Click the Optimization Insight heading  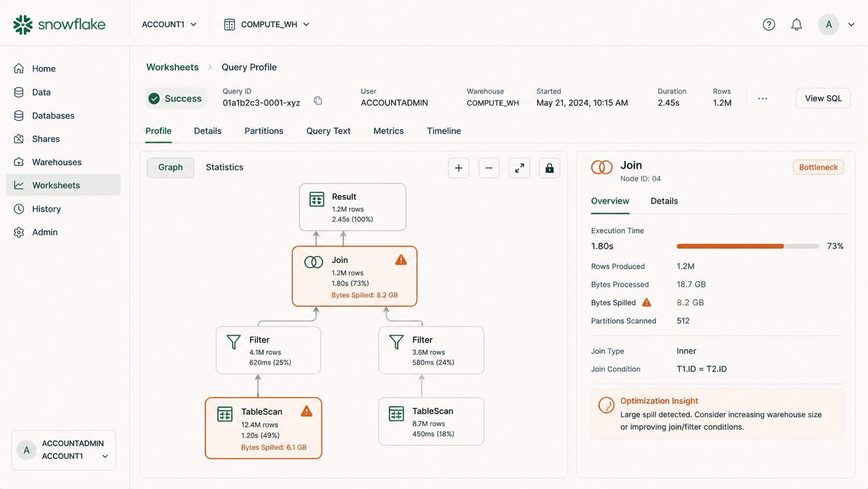pos(659,401)
